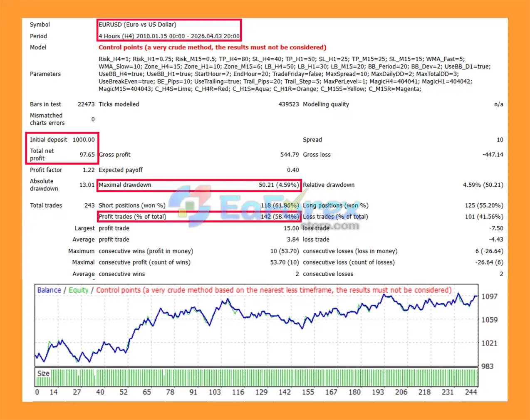Screen dimensions: 530x420
Task: Click the Initial deposit 1000.00 value
Action: pos(84,140)
